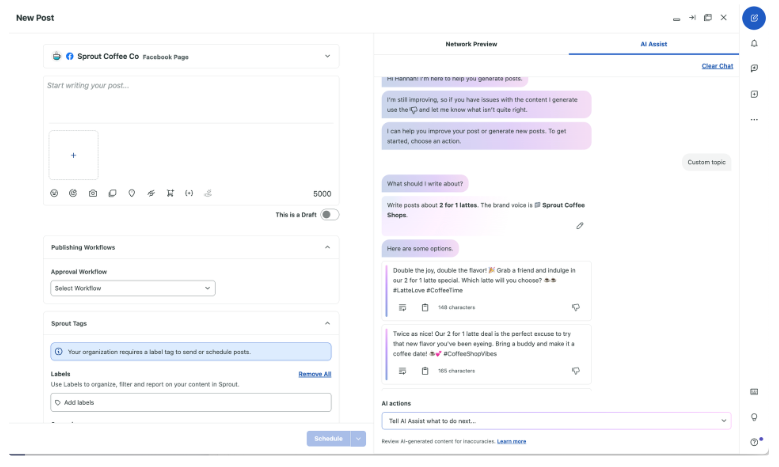The image size is (779, 467).
Task: Click the camera icon to add media
Action: pos(93,193)
